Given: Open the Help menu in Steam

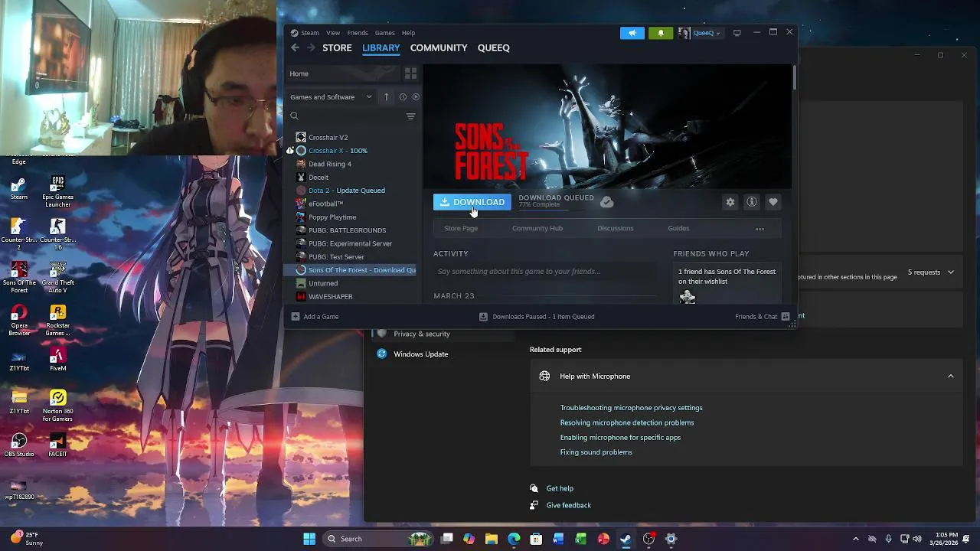Looking at the screenshot, I should [x=408, y=33].
